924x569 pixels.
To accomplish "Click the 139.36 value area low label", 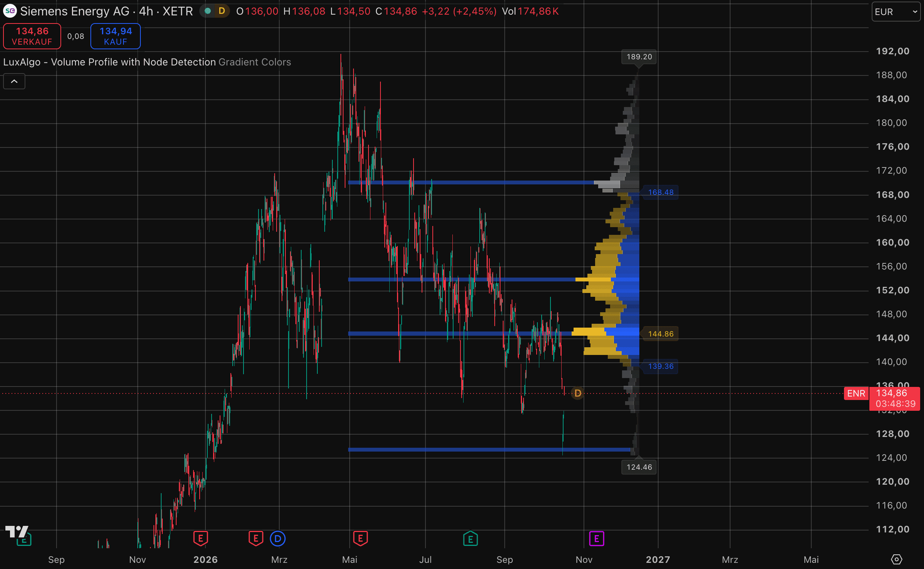I will (660, 366).
